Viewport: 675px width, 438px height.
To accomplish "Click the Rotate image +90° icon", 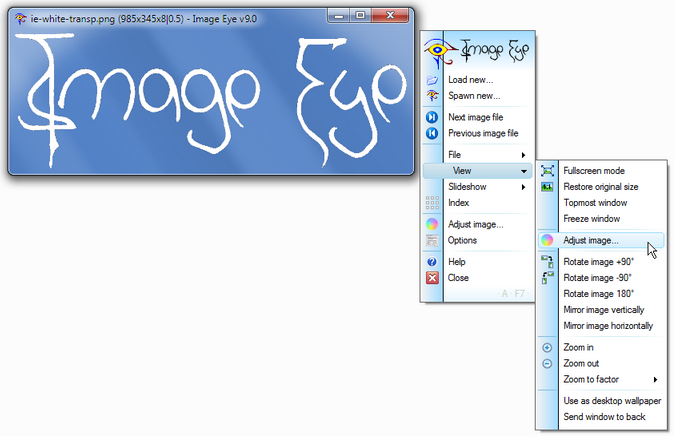I will point(547,261).
